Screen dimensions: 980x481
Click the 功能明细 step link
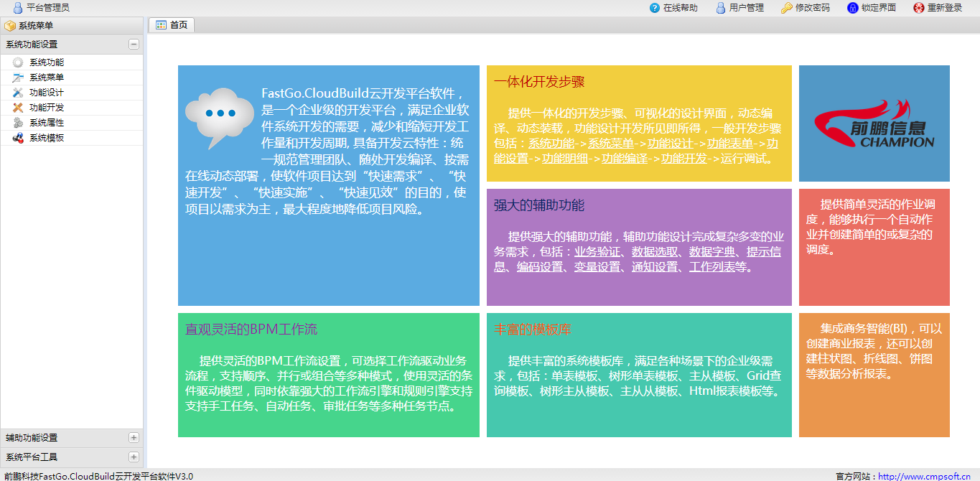click(564, 159)
